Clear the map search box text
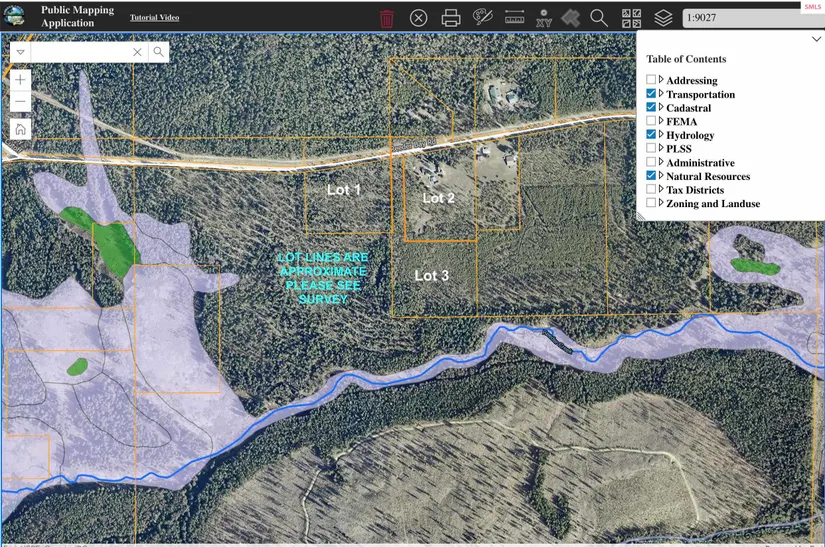 pyautogui.click(x=137, y=52)
